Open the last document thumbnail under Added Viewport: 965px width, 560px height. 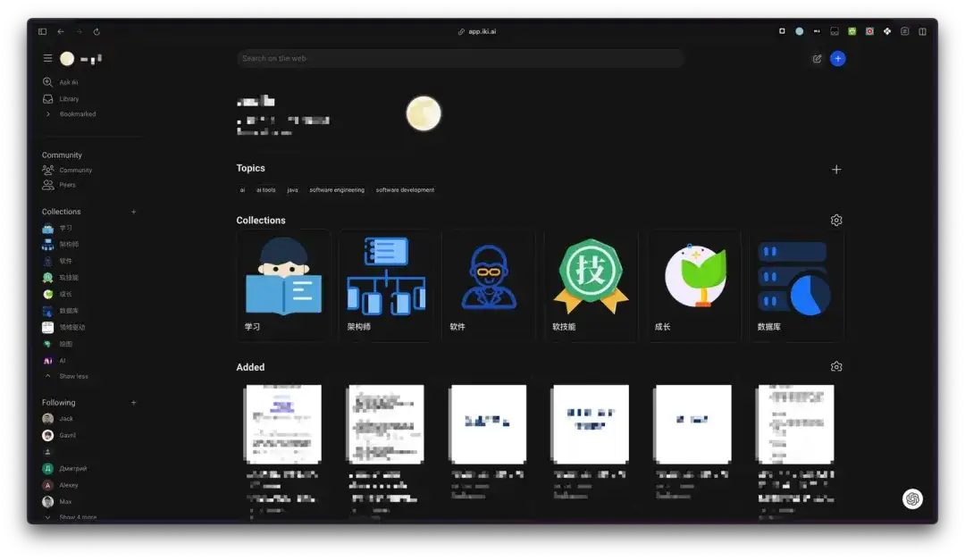pyautogui.click(x=795, y=424)
